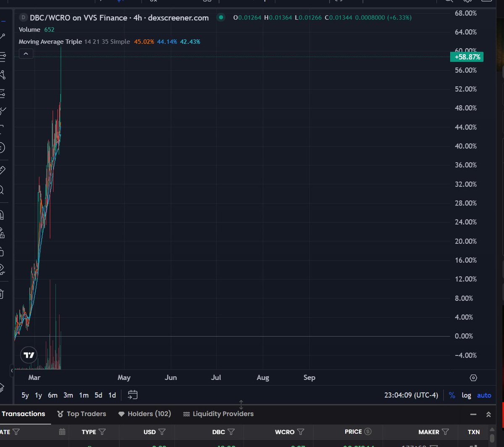Open the USD column filter funnel

coord(162,432)
